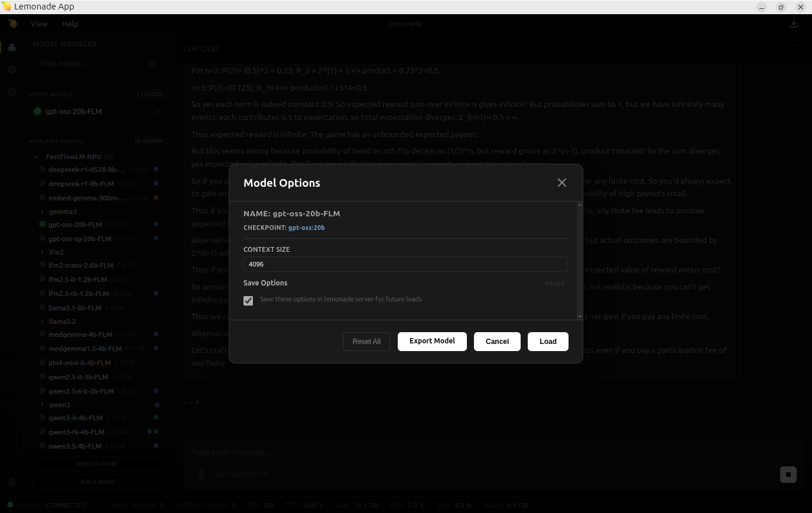812x513 pixels.
Task: Expand the gemma3 model group
Action: [x=43, y=212]
